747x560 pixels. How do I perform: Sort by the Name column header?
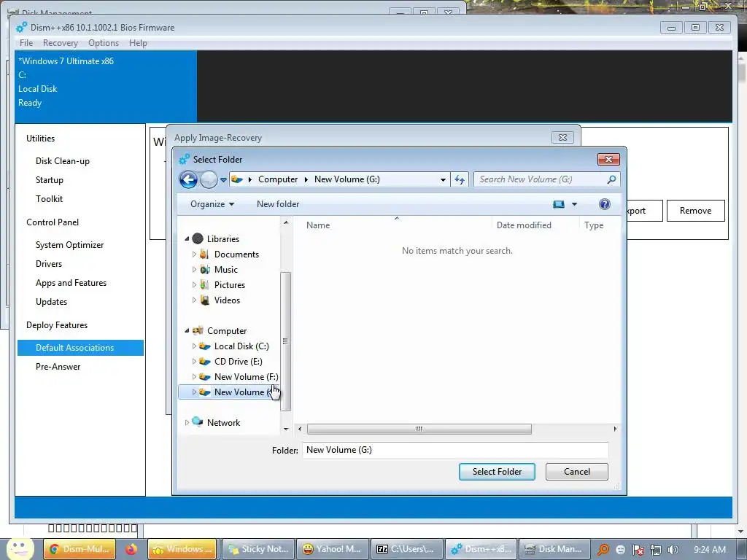click(318, 225)
